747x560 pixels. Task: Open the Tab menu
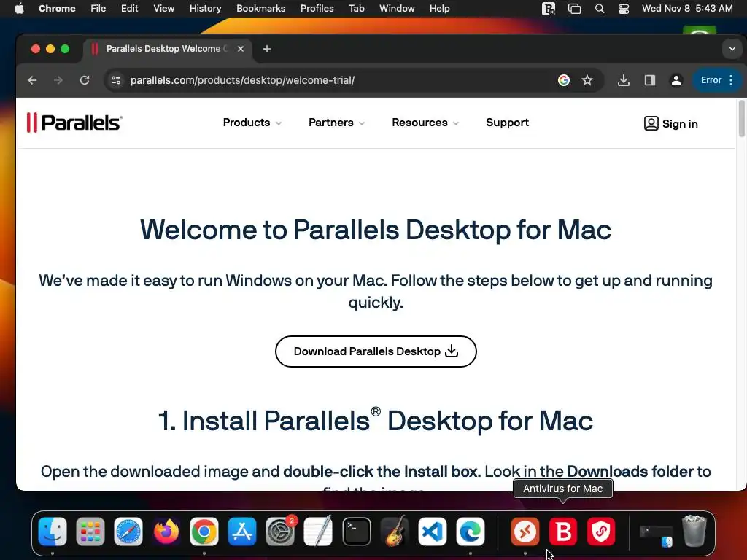[356, 8]
